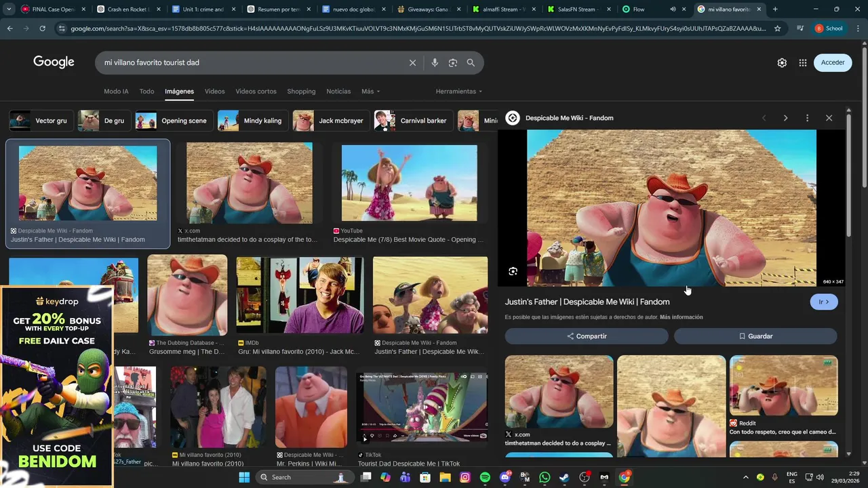Select the Mindy kaling filter chip
The height and width of the screenshot is (488, 868).
click(253, 121)
